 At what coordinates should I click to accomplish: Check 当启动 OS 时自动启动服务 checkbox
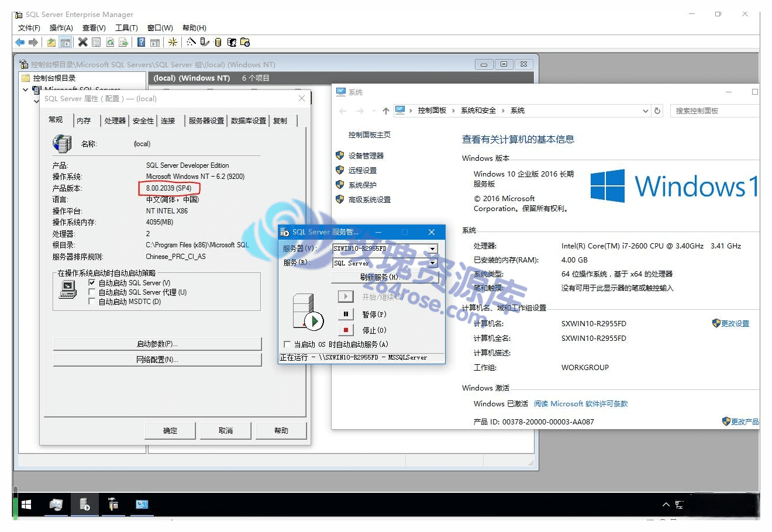287,344
